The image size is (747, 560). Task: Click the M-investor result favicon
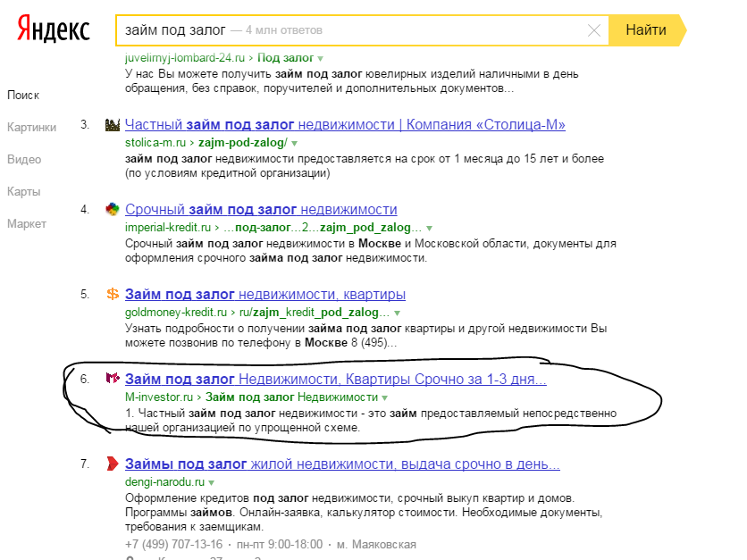[113, 379]
